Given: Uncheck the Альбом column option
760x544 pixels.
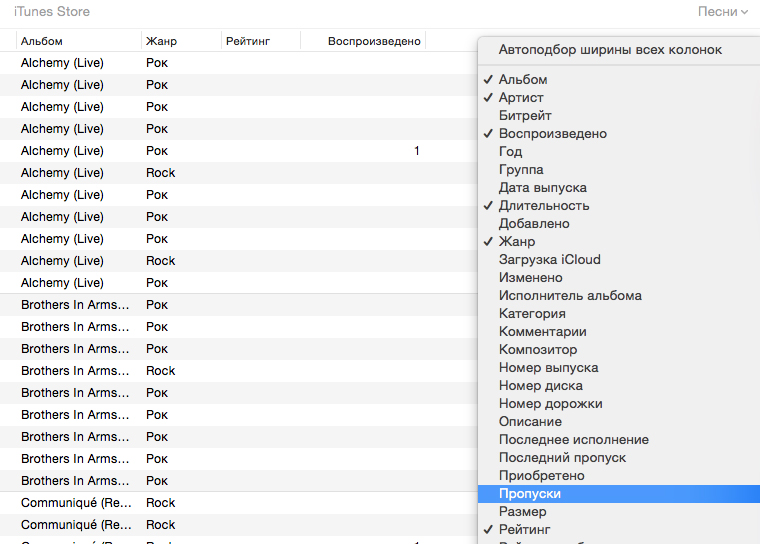Looking at the screenshot, I should (x=619, y=80).
